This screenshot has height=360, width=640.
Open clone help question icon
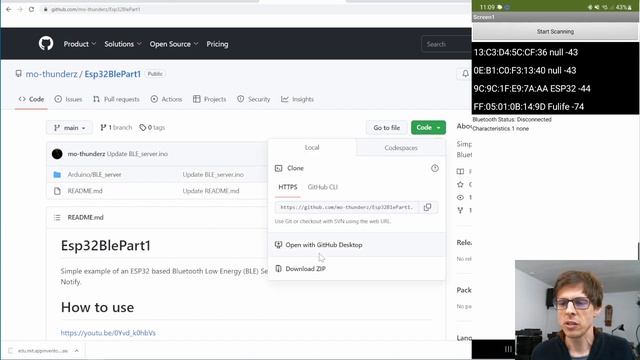pyautogui.click(x=435, y=168)
